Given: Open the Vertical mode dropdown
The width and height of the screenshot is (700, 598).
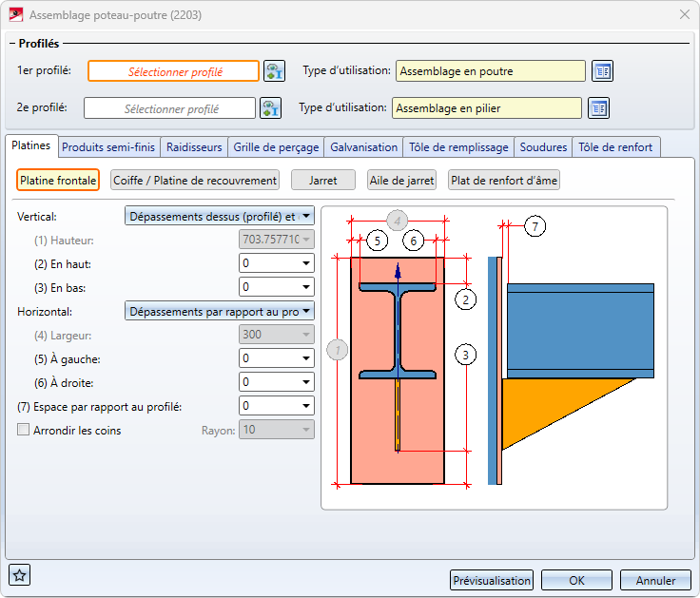Looking at the screenshot, I should (220, 216).
